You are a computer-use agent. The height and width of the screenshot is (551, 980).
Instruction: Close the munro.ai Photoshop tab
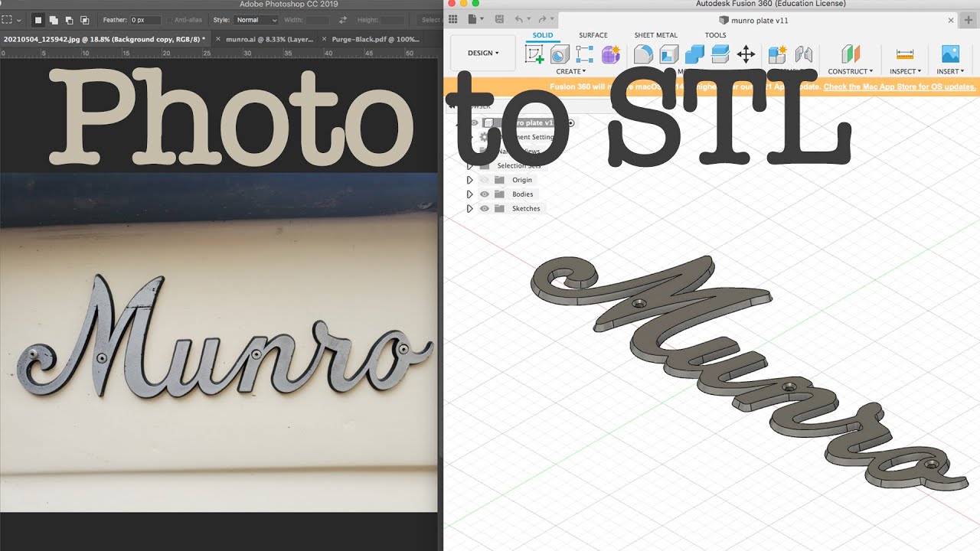(x=219, y=38)
